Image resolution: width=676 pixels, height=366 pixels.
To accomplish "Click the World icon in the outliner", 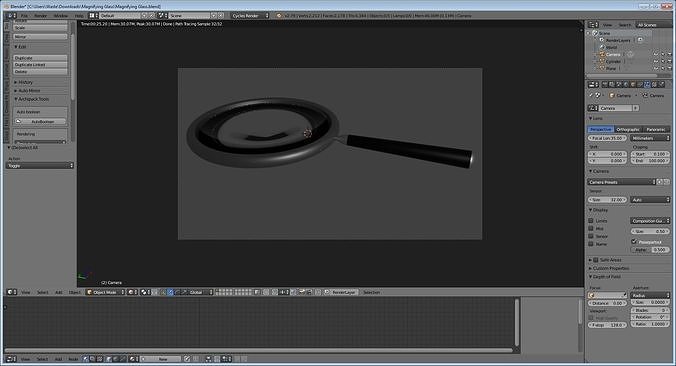I will tap(602, 47).
